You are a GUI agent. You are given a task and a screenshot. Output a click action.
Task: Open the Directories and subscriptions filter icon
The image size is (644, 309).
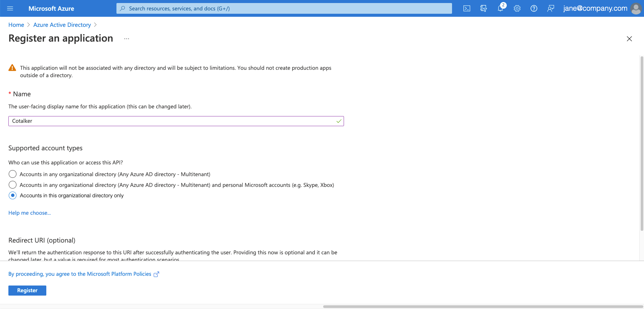484,8
